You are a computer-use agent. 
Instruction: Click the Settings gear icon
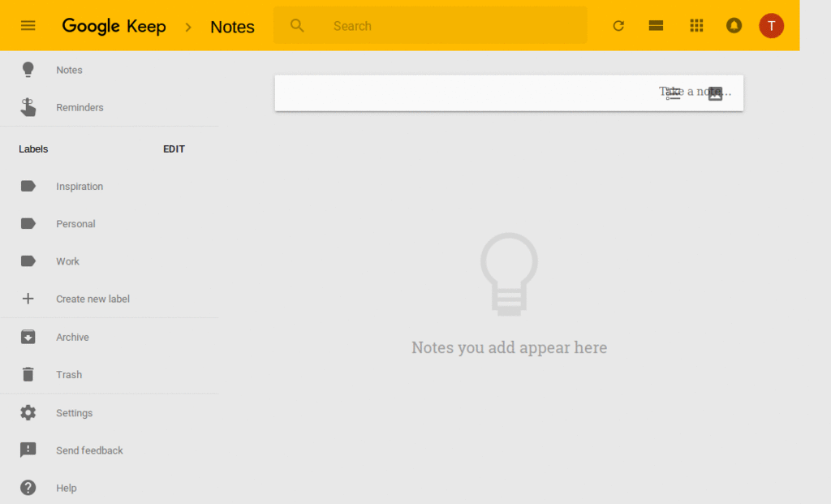coord(28,412)
